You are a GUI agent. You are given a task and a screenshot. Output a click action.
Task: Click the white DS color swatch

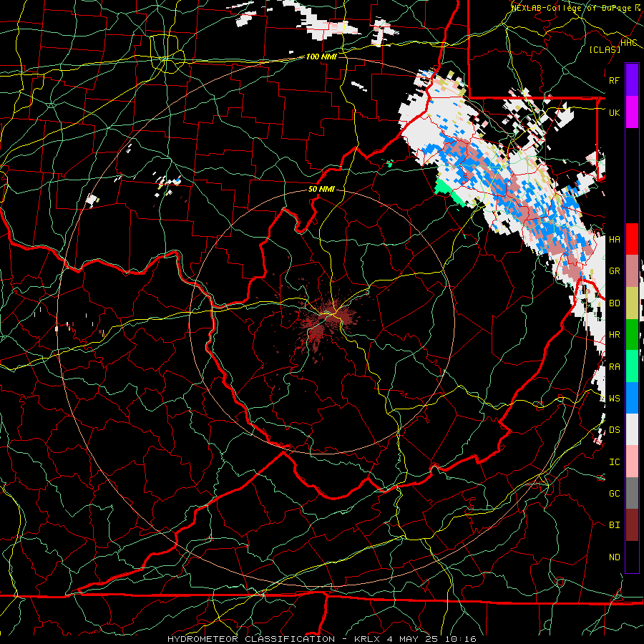pyautogui.click(x=632, y=430)
